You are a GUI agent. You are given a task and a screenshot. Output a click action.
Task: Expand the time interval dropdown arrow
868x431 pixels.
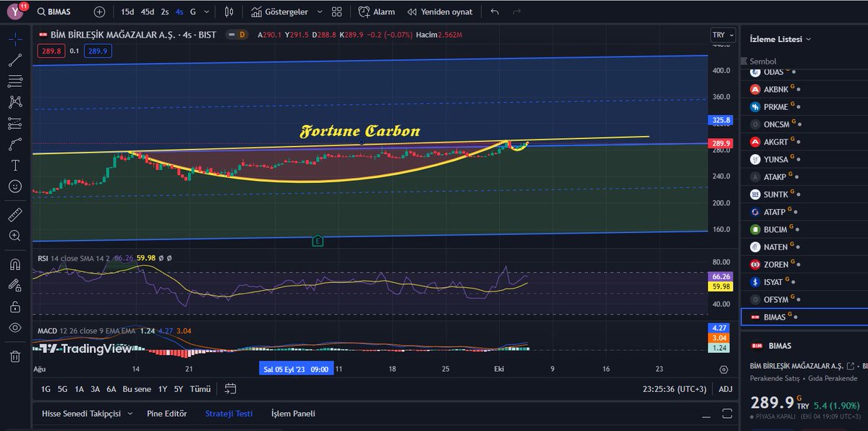coord(208,12)
